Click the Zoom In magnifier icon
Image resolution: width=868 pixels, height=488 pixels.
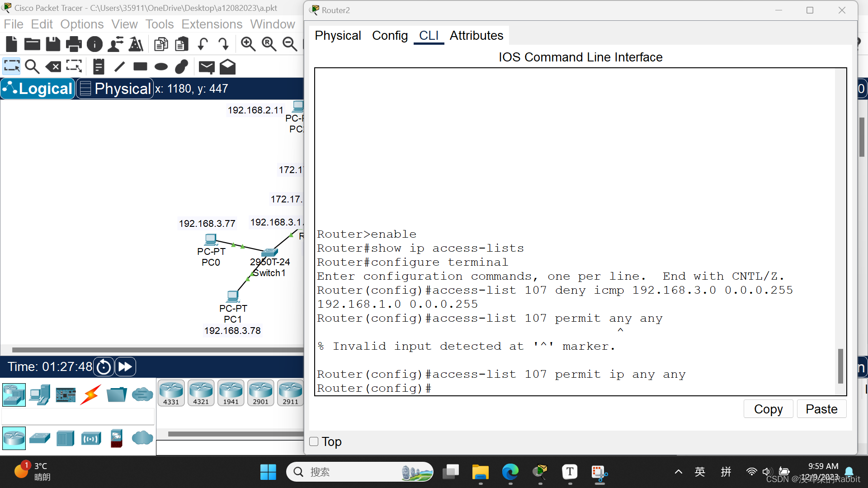[x=248, y=44]
